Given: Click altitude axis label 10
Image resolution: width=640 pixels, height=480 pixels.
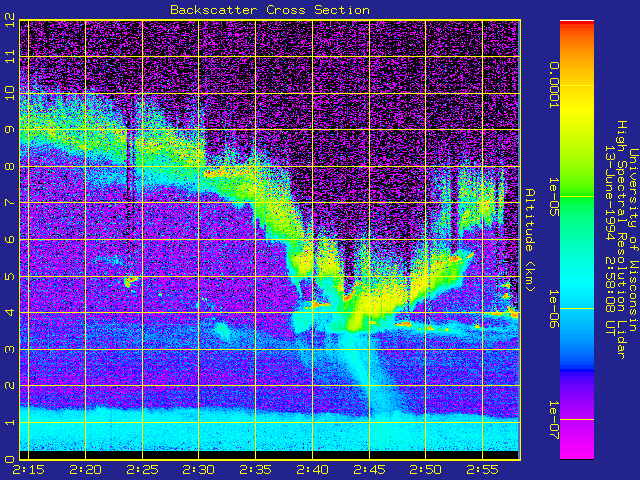Looking at the screenshot, I should [10, 93].
